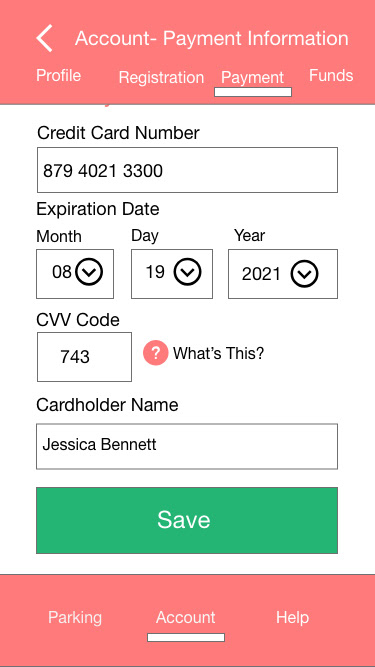375x667 pixels.
Task: Select Account in the bottom navigation
Action: pyautogui.click(x=186, y=618)
